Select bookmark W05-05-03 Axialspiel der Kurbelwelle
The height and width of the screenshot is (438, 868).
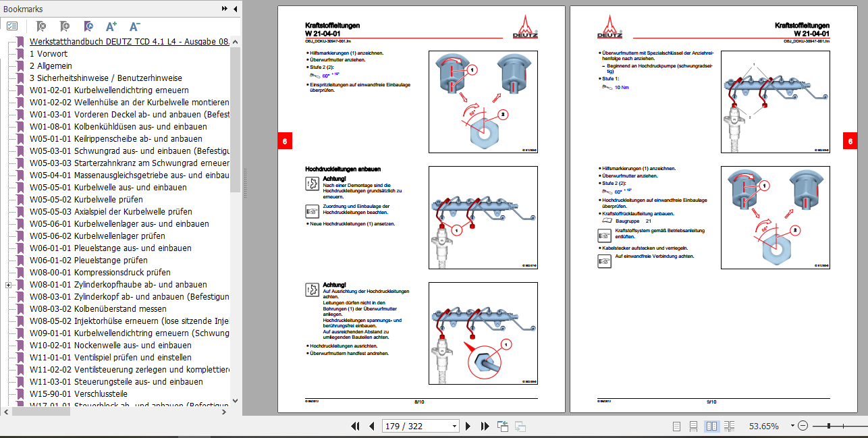coord(111,211)
